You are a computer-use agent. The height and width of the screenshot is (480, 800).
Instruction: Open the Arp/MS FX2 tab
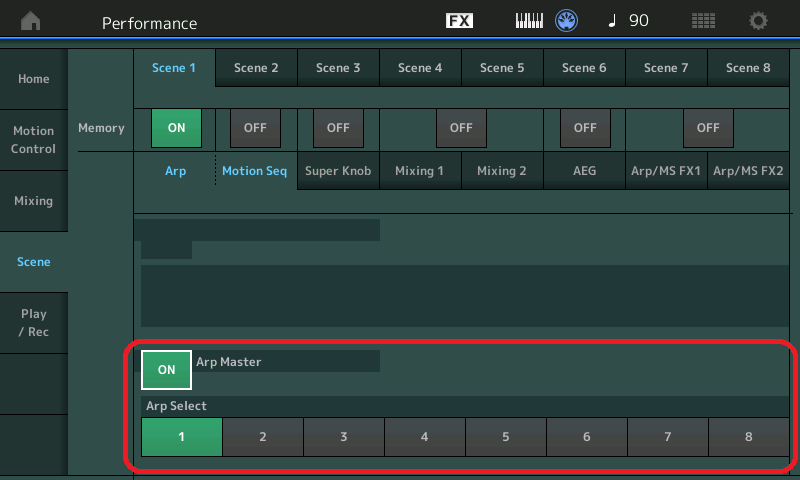(748, 171)
